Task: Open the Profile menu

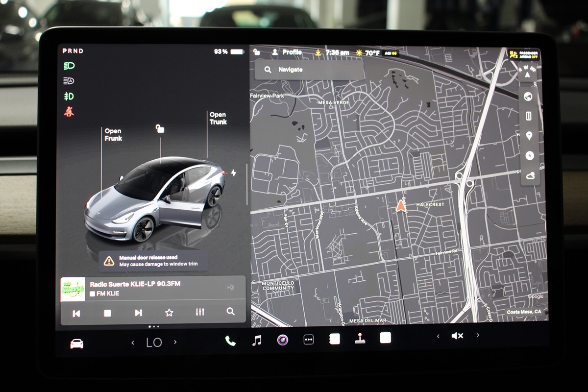Action: 287,52
